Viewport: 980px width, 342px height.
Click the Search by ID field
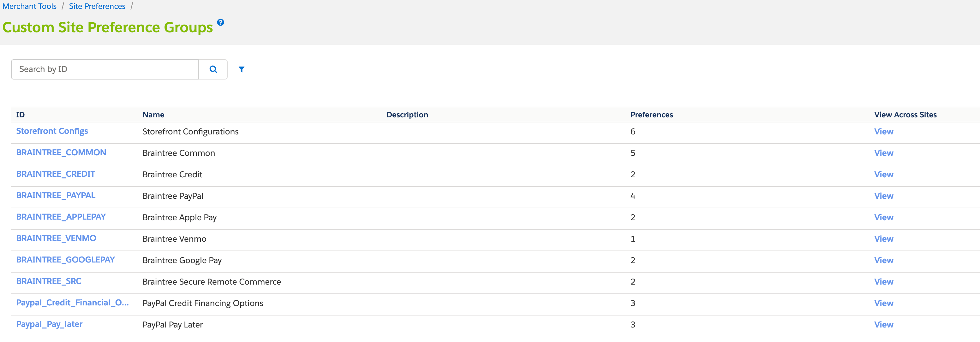pyautogui.click(x=105, y=69)
